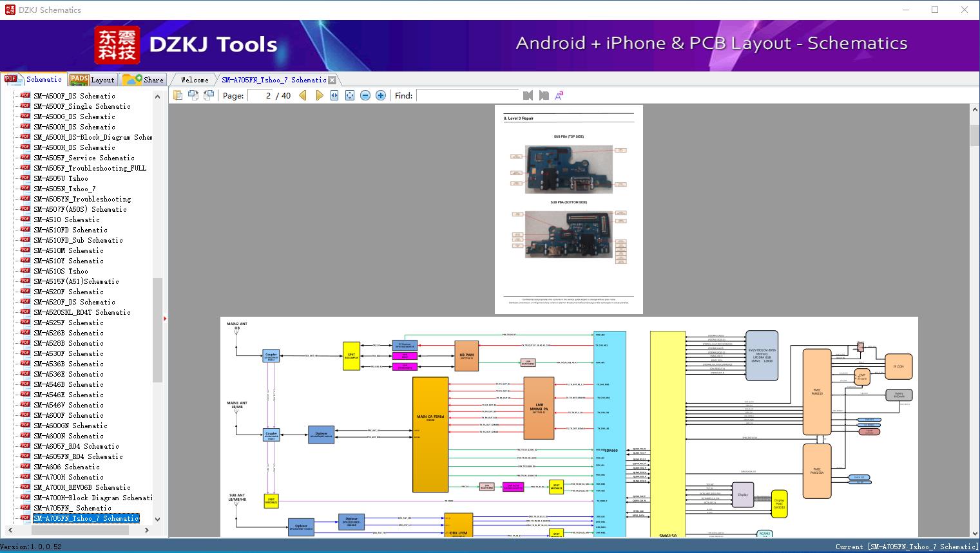Image resolution: width=980 pixels, height=553 pixels.
Task: Click the document viewer scroll-down arrow
Action: [975, 532]
